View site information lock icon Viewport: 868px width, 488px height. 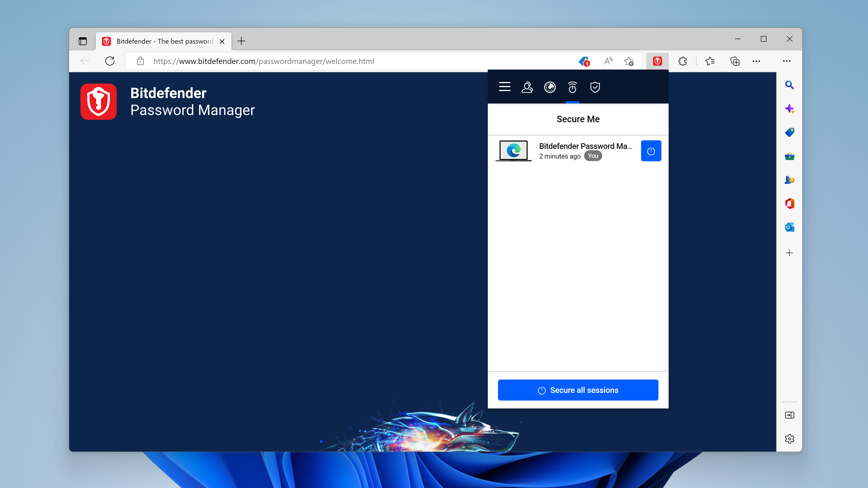point(140,61)
